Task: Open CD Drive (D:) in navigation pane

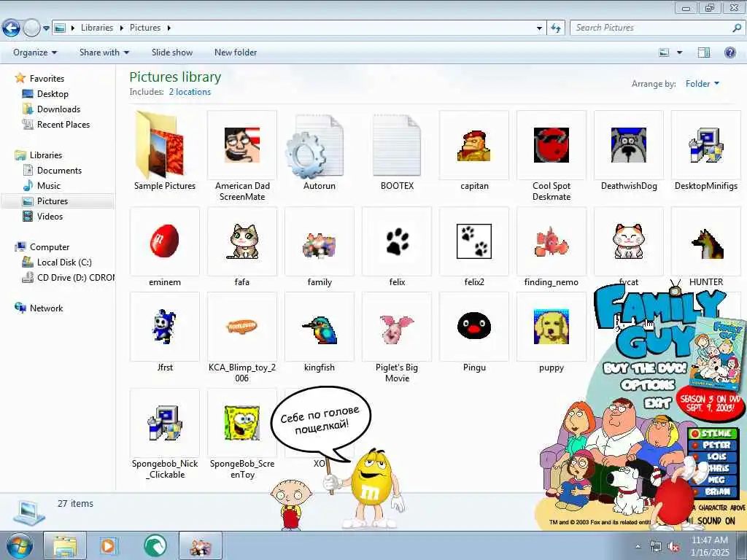Action: tap(68, 278)
